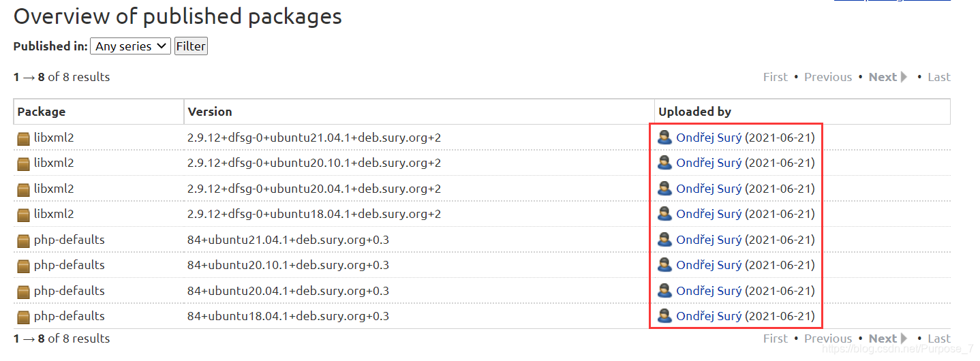Click version 84+ubuntu21.04.1+deb.sury.org+0.3
The image size is (980, 361).
tap(288, 240)
